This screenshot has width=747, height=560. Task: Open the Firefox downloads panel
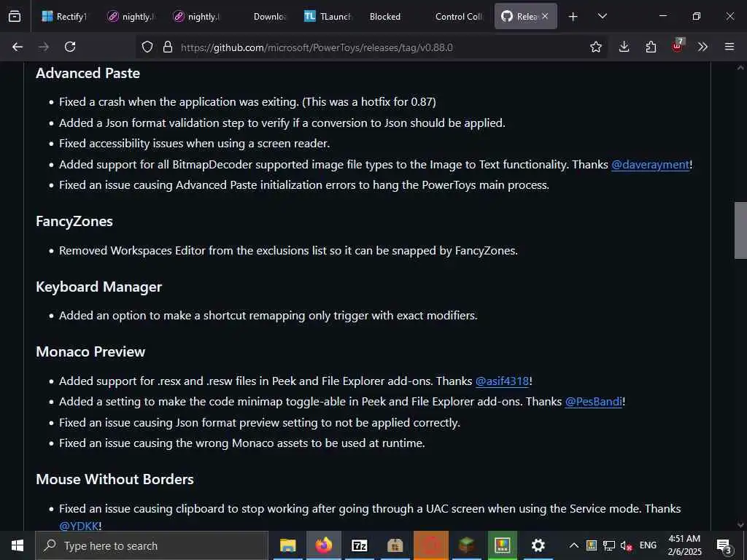coord(624,47)
